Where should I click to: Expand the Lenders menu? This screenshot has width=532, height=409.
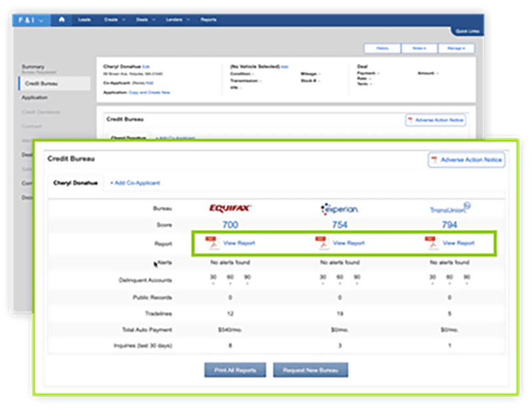(x=178, y=20)
